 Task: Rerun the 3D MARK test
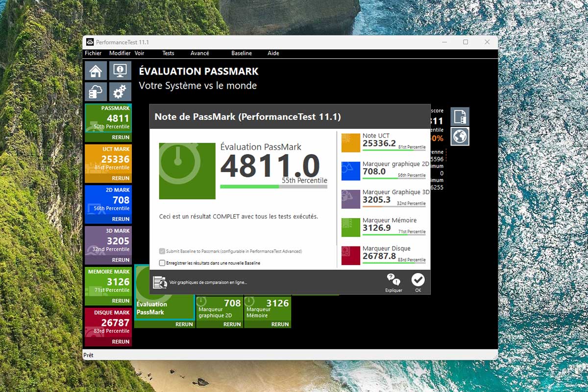click(121, 260)
